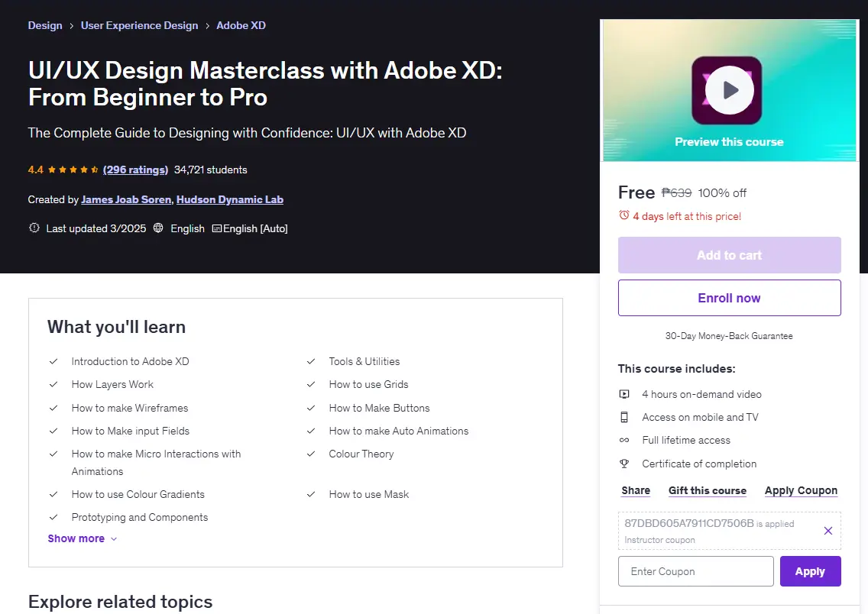Viewport: 868px width, 614px height.
Task: Click the struck-through ₱639 original price
Action: (676, 193)
